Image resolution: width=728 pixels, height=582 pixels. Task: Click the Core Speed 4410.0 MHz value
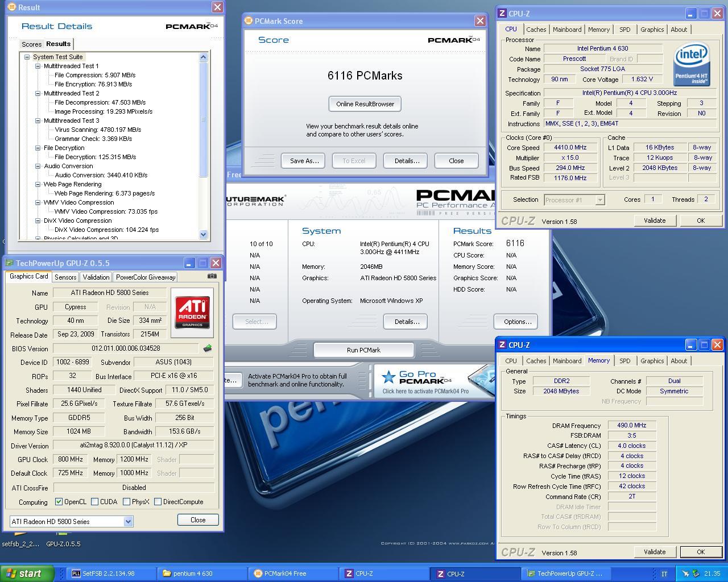pyautogui.click(x=570, y=148)
